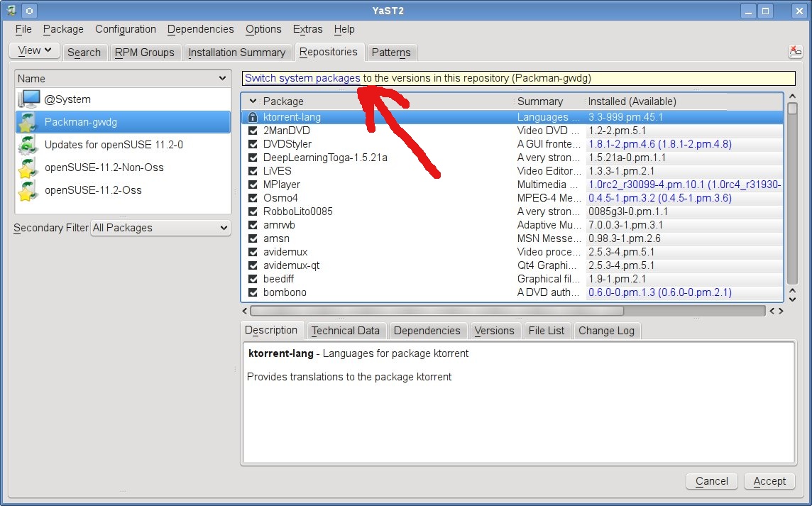The width and height of the screenshot is (812, 506).
Task: Toggle the MPlayer package checkbox
Action: 253,185
